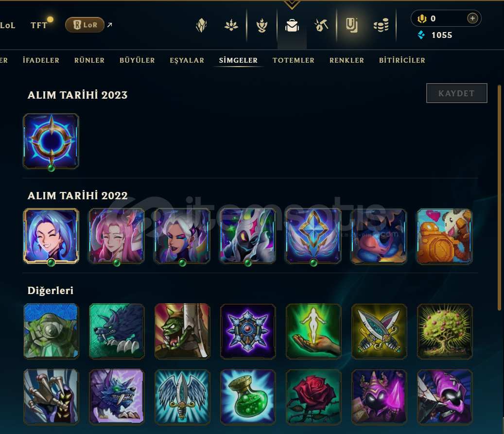
Task: Open the scroll icon in top bar
Action: [352, 25]
